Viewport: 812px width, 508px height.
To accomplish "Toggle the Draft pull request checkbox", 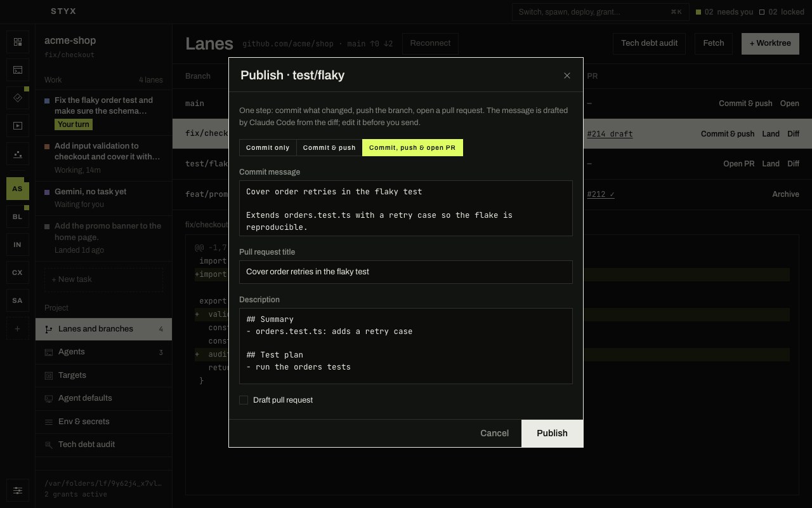I will [244, 400].
